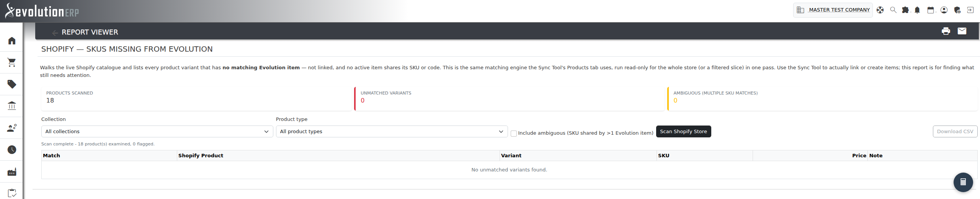The height and width of the screenshot is (199, 980).
Task: Expand the All collections dropdown
Action: pos(157,131)
